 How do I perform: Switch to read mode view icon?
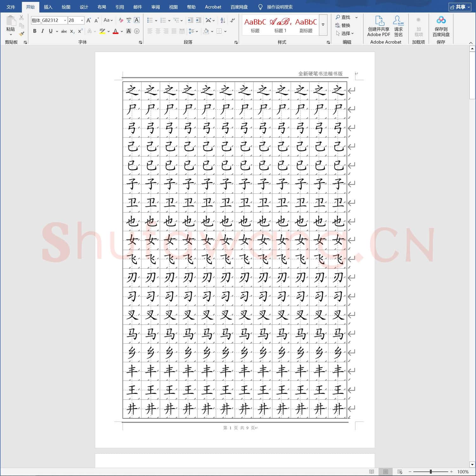pos(372,472)
